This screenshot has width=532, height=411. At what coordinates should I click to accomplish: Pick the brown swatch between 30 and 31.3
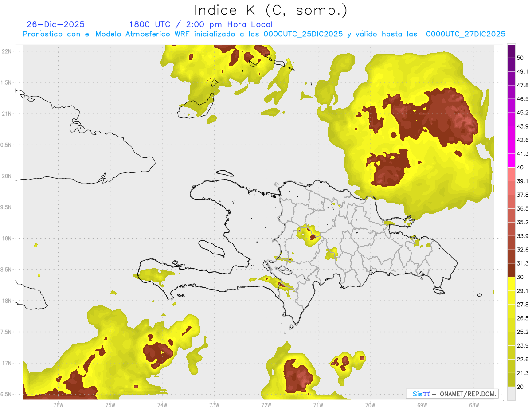pos(511,270)
